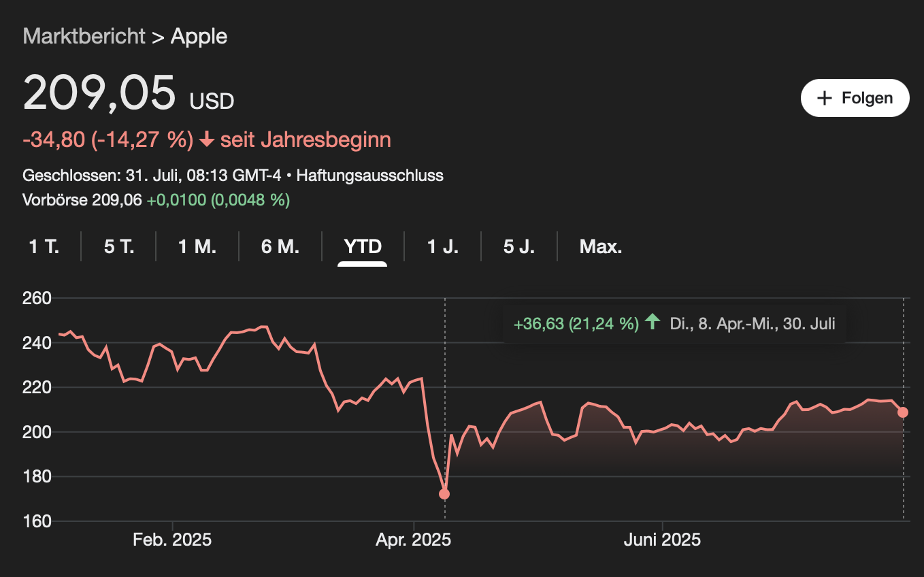924x577 pixels.
Task: Show the 6 M. chart view
Action: pyautogui.click(x=280, y=246)
